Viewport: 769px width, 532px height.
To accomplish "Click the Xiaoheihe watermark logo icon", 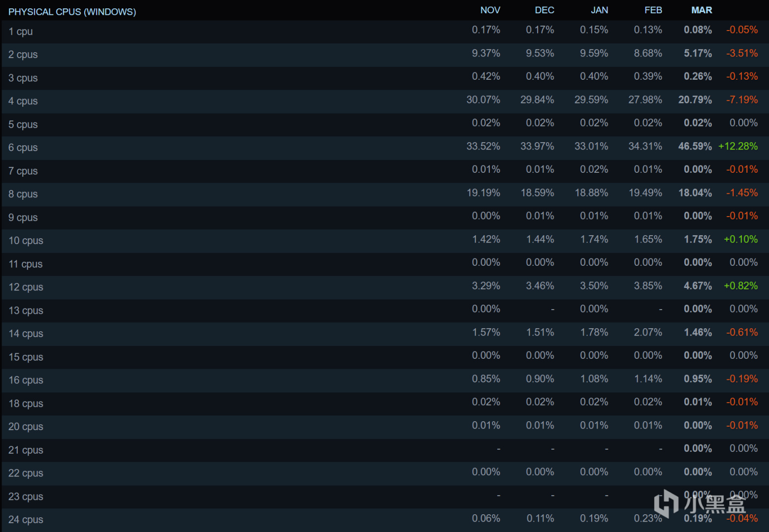I will [x=667, y=503].
